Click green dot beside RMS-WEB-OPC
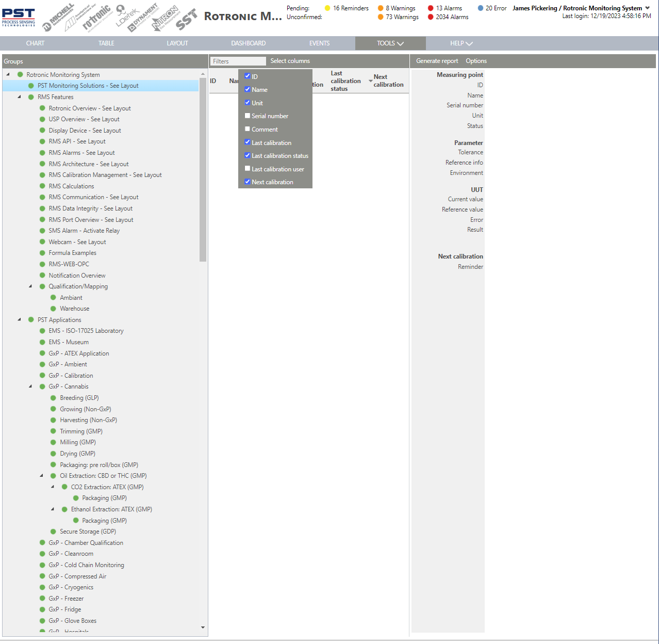Viewport: 659px width, 644px height. pyautogui.click(x=43, y=264)
